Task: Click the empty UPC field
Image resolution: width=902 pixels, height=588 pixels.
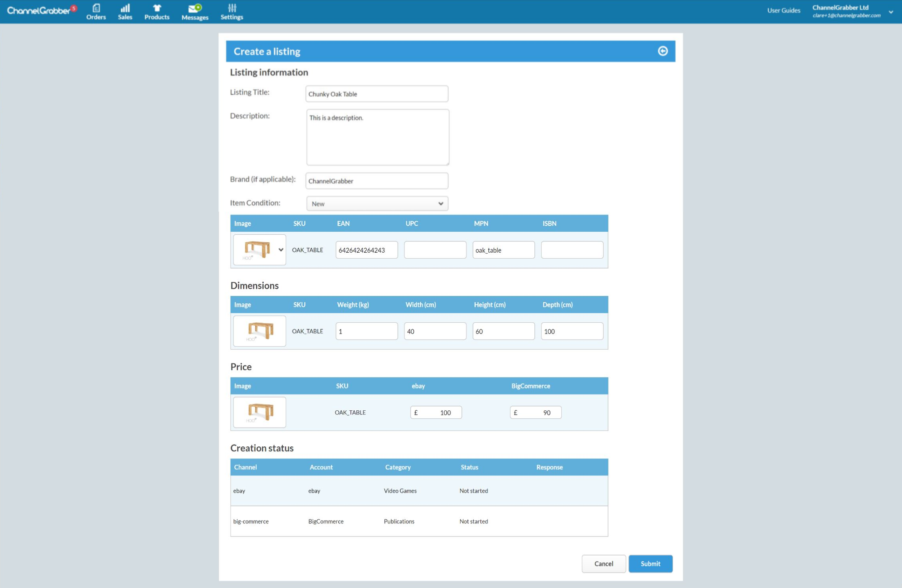Action: (x=435, y=250)
